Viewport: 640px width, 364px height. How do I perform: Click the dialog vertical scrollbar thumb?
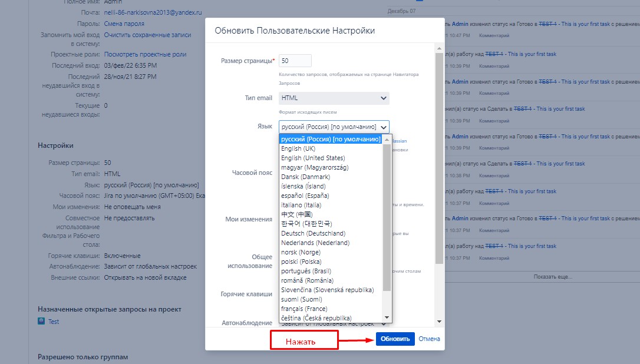[439, 158]
